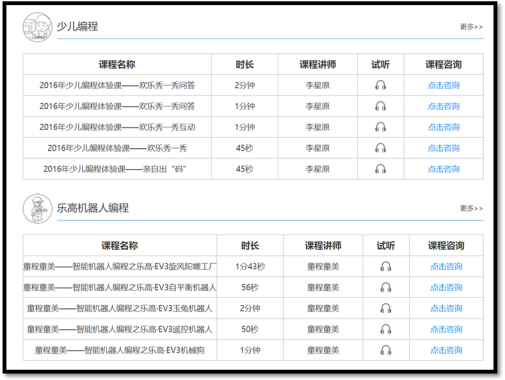Click the 1分43秒 duration cell
The image size is (505, 380).
pyautogui.click(x=250, y=267)
